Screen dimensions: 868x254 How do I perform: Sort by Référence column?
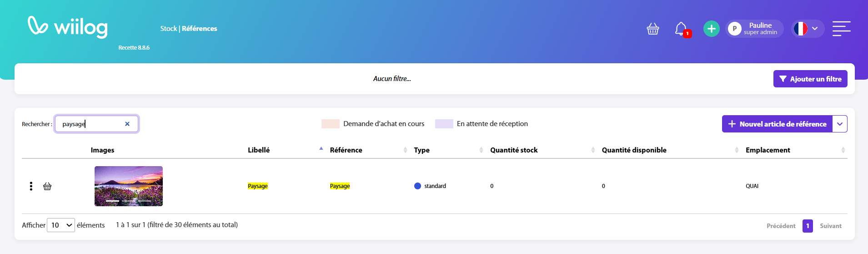346,150
